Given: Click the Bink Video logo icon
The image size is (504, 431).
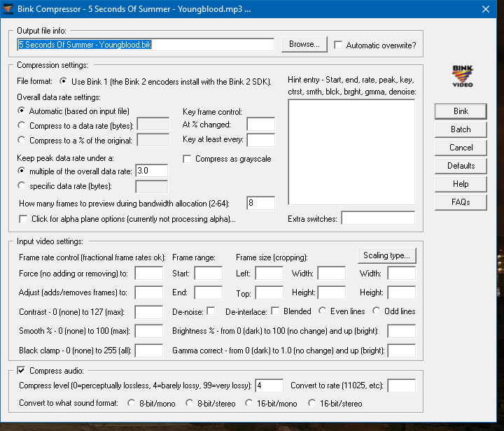Looking at the screenshot, I should point(463,76).
